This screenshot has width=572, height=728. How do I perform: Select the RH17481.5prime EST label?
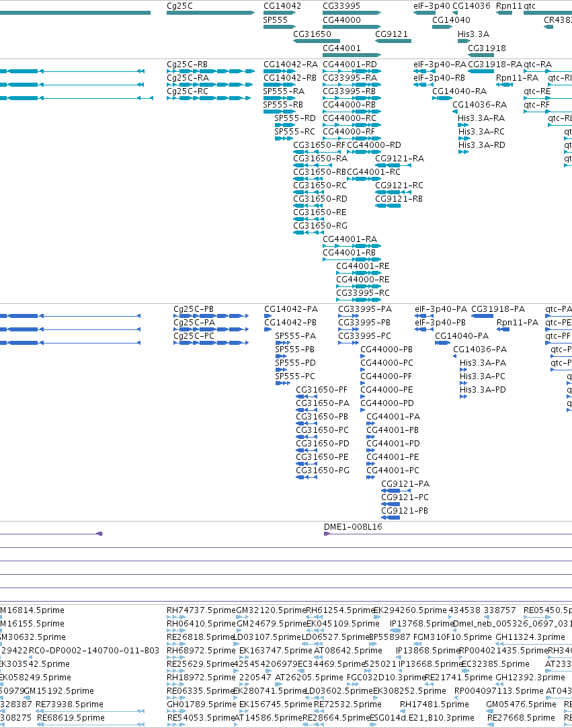click(434, 704)
